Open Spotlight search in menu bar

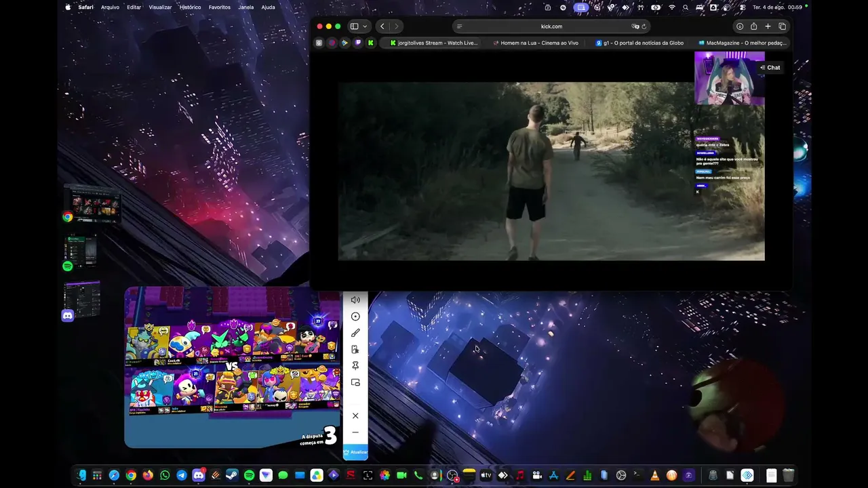click(686, 7)
